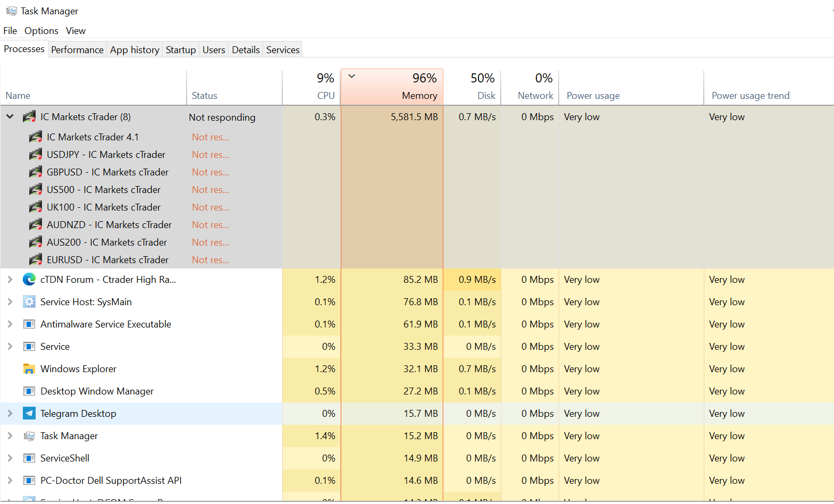This screenshot has height=504, width=834.
Task: Expand the Service process row
Action: (x=10, y=347)
